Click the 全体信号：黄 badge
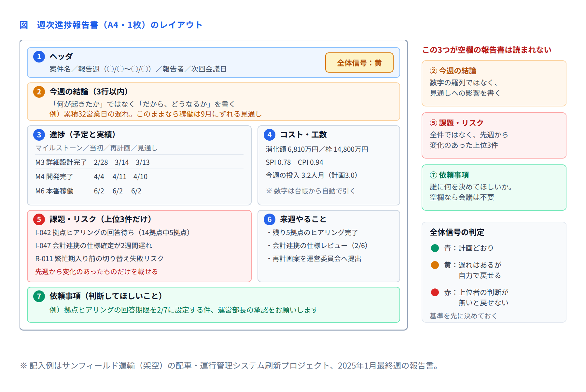Image resolution: width=586 pixels, height=392 pixels. point(359,63)
